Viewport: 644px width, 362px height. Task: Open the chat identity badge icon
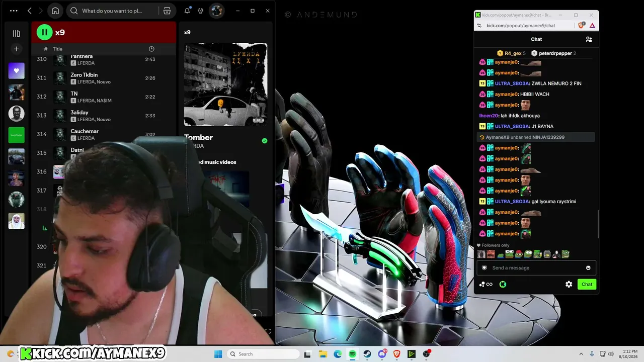[x=484, y=268]
